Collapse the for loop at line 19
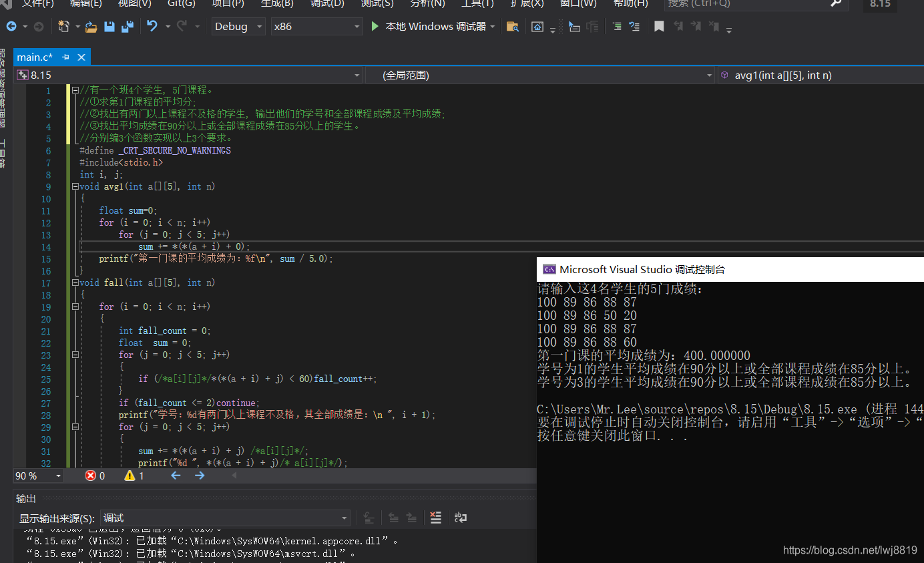Image resolution: width=924 pixels, height=563 pixels. click(x=75, y=307)
